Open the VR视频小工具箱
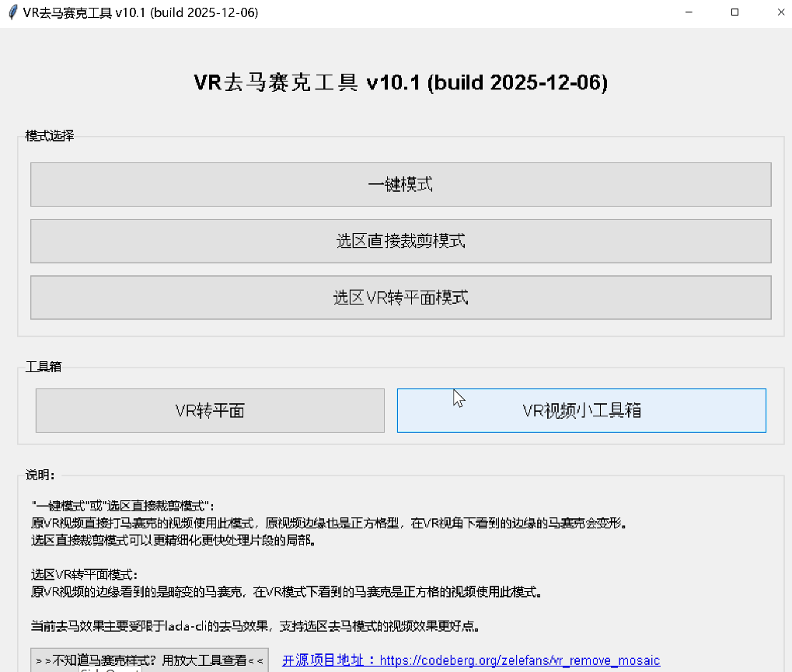The width and height of the screenshot is (792, 672). coord(581,410)
